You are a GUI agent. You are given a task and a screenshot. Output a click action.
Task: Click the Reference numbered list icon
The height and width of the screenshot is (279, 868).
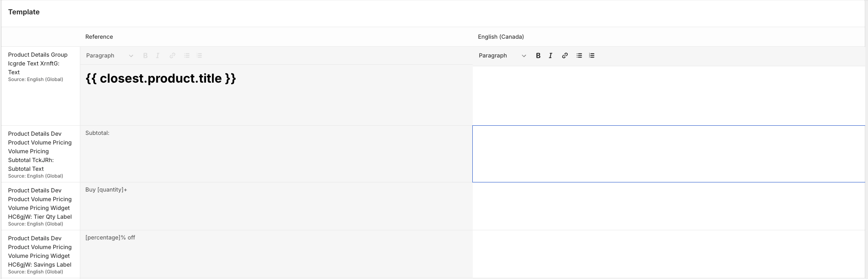[x=199, y=55]
